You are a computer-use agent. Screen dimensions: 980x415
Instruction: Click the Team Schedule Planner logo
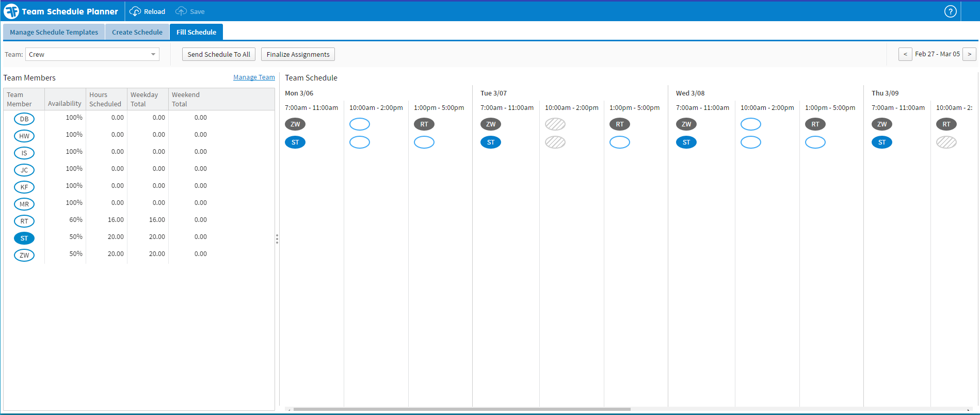tap(11, 11)
